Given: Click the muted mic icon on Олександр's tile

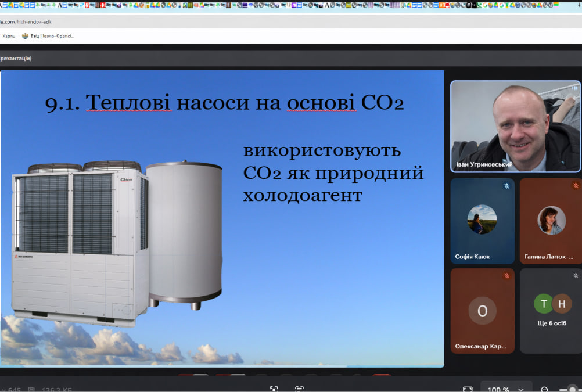Looking at the screenshot, I should click(506, 276).
